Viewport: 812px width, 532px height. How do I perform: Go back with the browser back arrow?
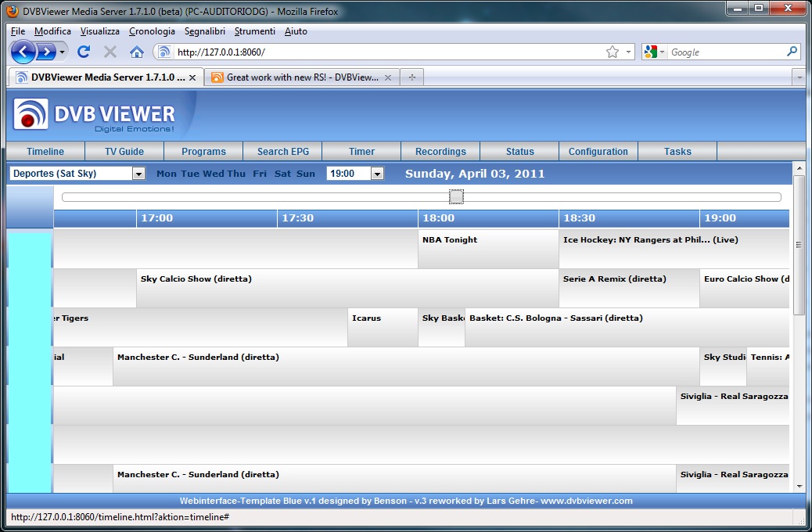click(23, 52)
